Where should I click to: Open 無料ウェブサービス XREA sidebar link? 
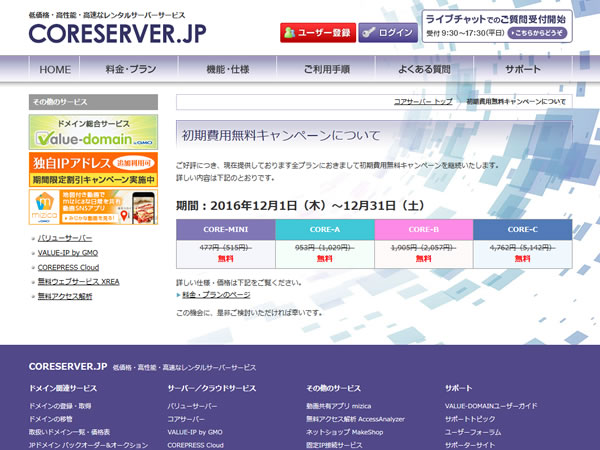78,282
